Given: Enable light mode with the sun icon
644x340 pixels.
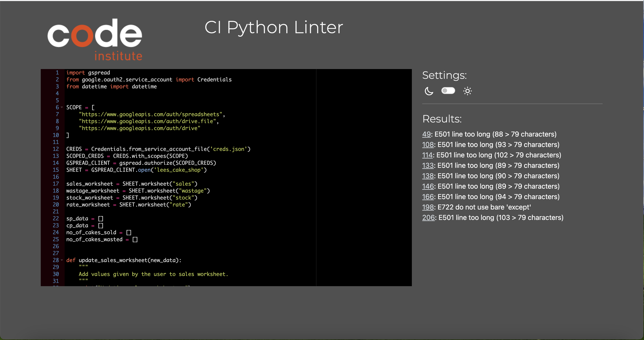Looking at the screenshot, I should point(467,91).
